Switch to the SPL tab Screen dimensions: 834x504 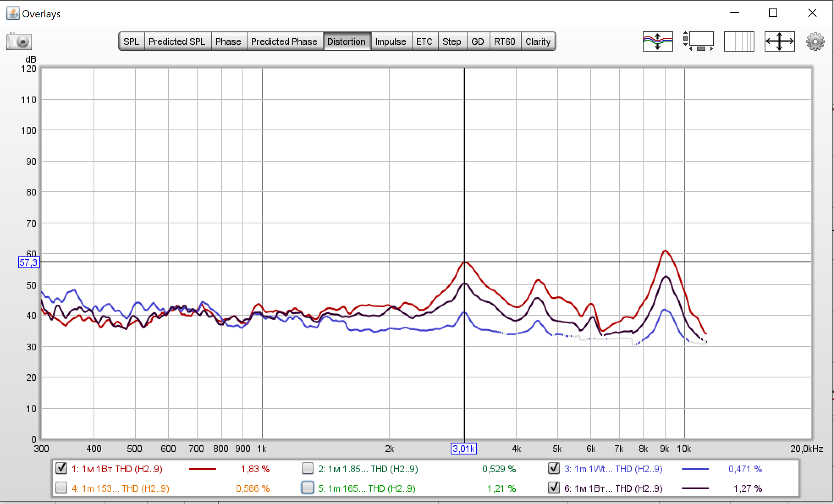click(x=131, y=41)
